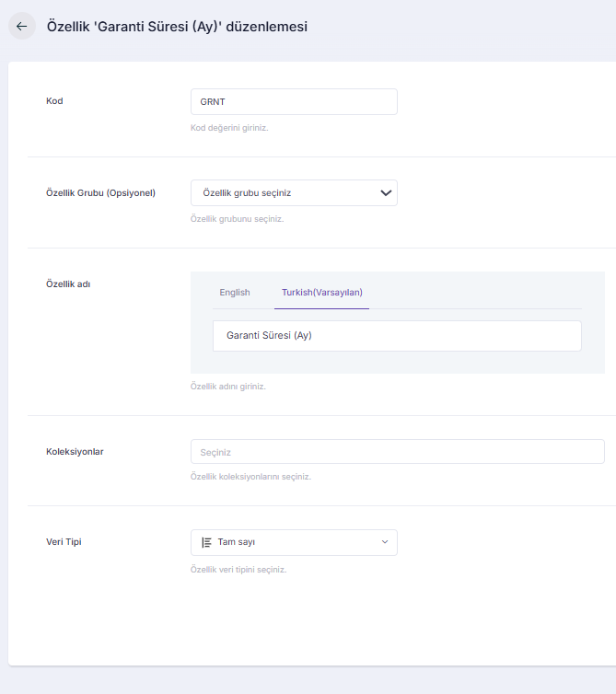Click the 'Özellik veri tipini seçiniz.' hint text
616x694 pixels.
(x=238, y=570)
